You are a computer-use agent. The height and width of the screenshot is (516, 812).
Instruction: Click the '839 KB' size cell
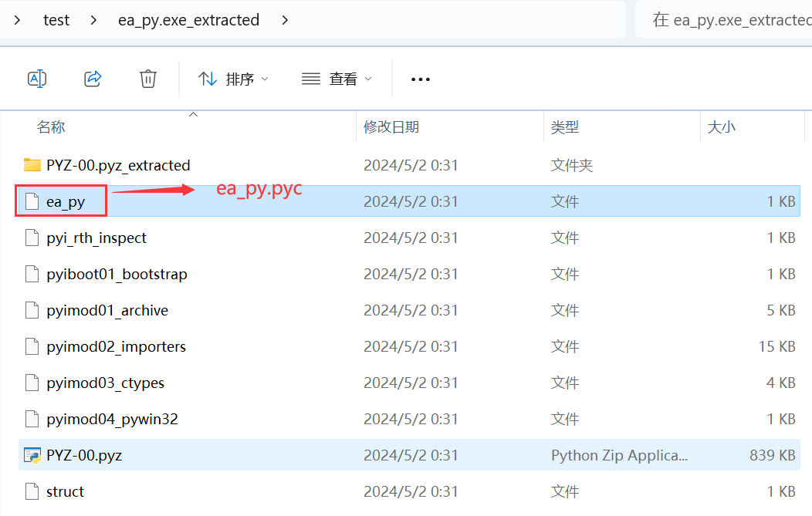[x=772, y=455]
